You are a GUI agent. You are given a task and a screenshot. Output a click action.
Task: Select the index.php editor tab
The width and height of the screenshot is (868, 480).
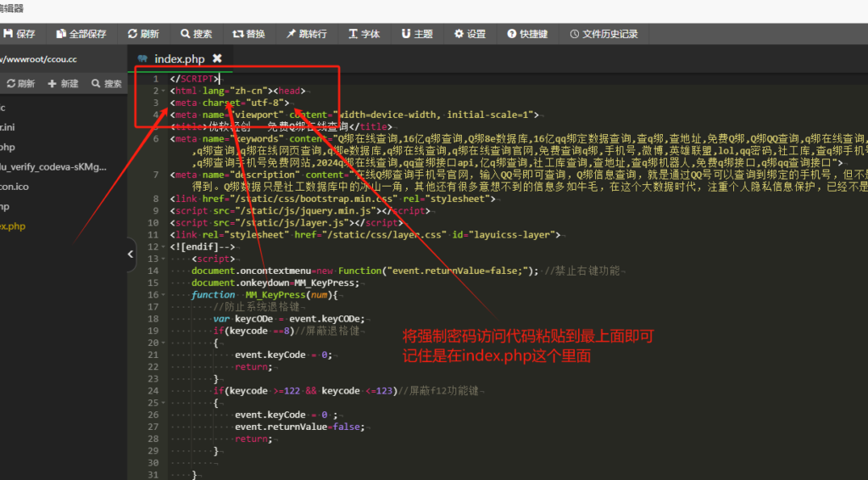(178, 59)
